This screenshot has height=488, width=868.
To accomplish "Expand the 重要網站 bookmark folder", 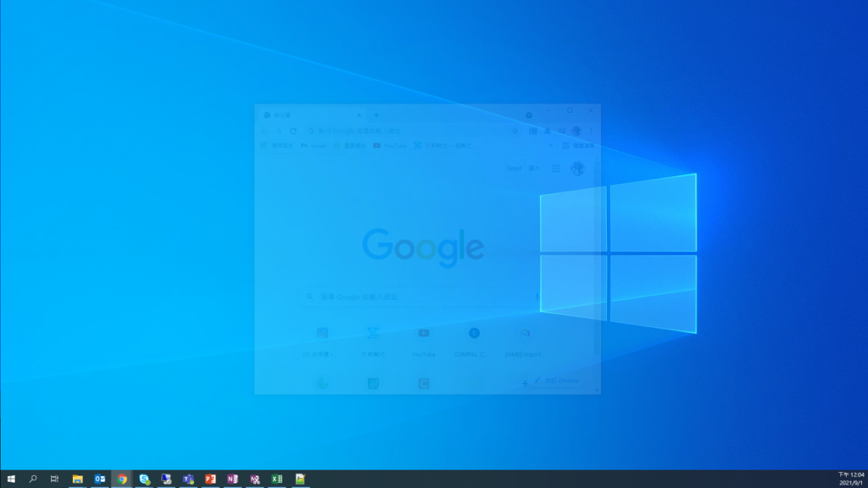I will coord(350,146).
